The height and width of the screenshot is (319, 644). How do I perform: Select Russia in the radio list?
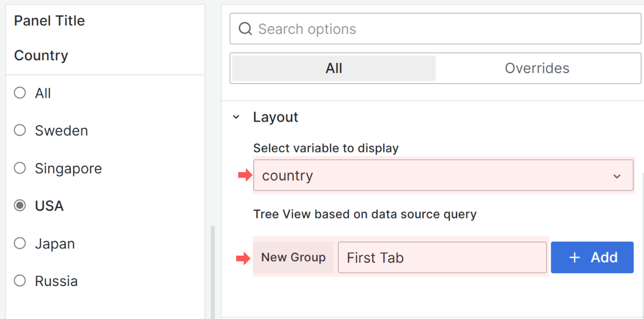point(19,281)
